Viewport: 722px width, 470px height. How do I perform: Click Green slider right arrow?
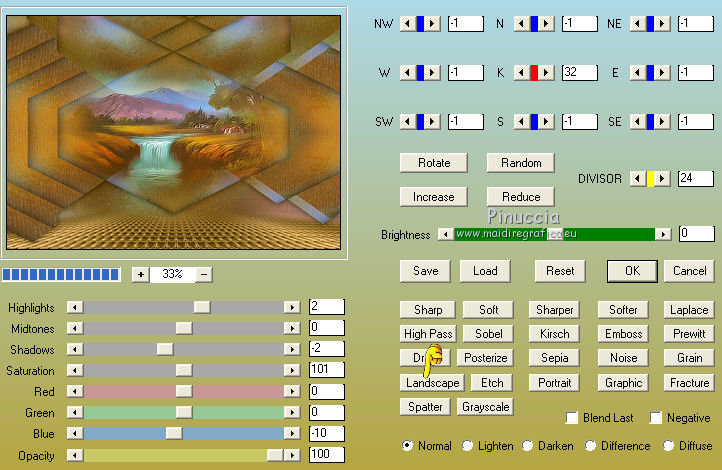(292, 412)
